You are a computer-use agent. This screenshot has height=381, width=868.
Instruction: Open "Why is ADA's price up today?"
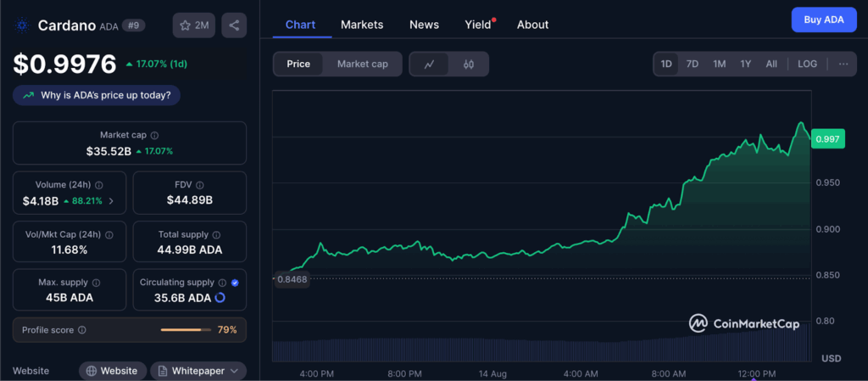pyautogui.click(x=96, y=95)
